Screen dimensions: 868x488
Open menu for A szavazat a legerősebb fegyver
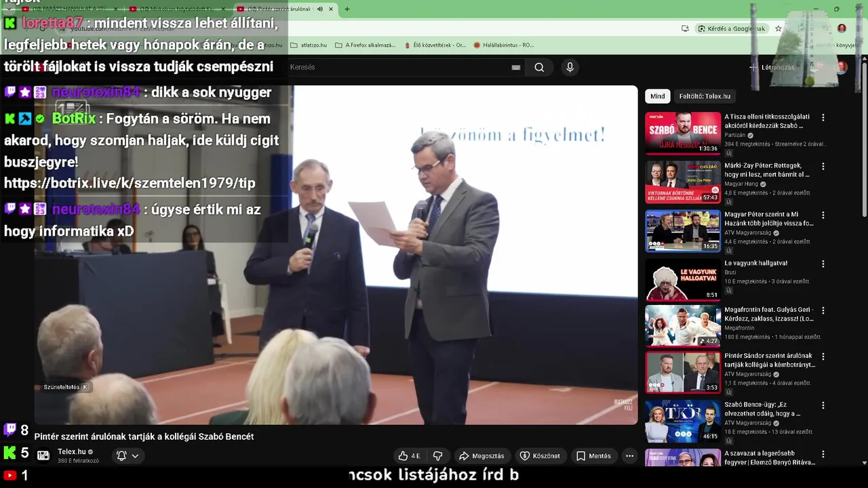pyautogui.click(x=823, y=453)
